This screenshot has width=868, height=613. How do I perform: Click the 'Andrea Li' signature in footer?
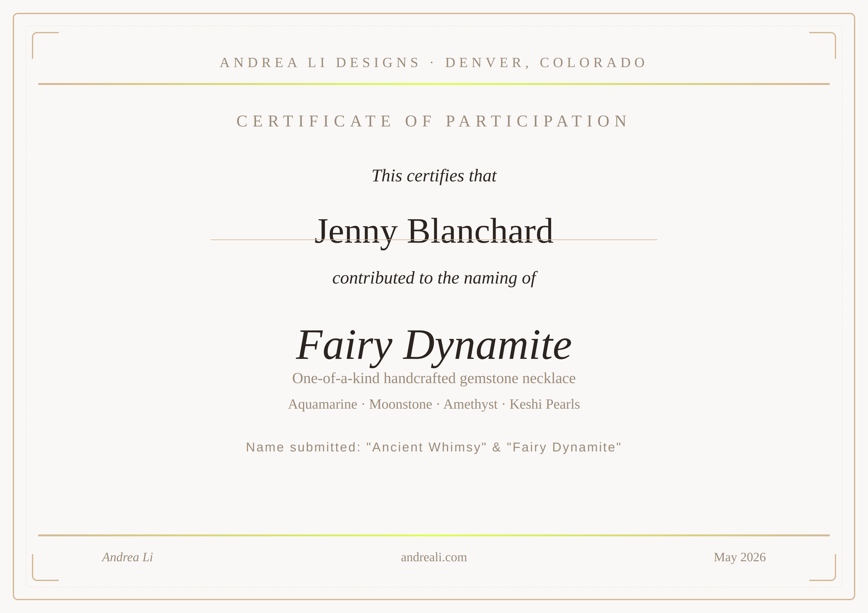point(127,557)
